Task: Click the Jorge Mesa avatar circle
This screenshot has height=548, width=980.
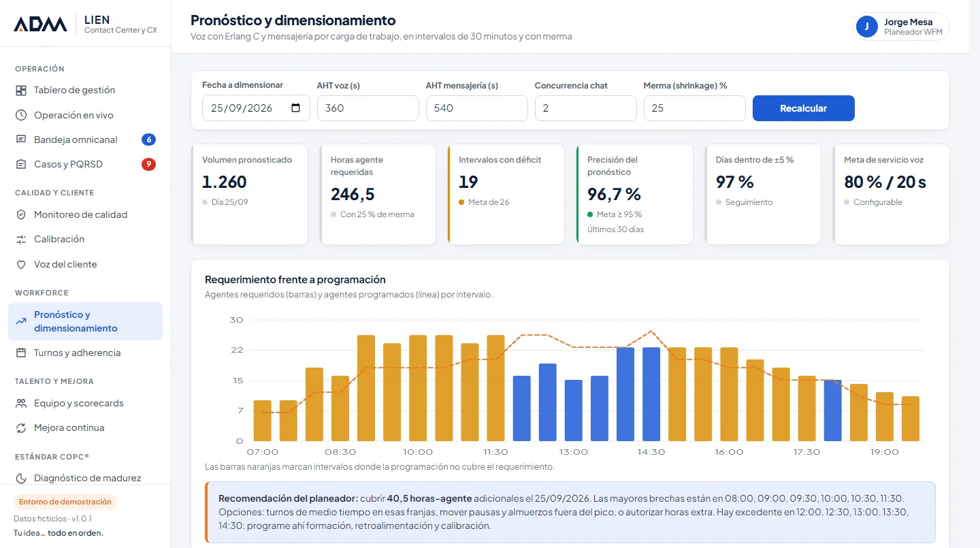Action: (x=867, y=27)
